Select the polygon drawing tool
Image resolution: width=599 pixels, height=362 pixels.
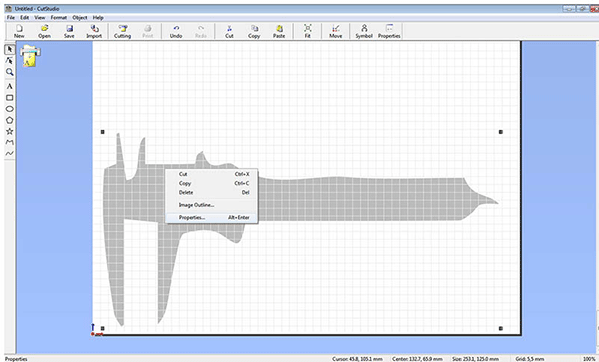click(10, 120)
